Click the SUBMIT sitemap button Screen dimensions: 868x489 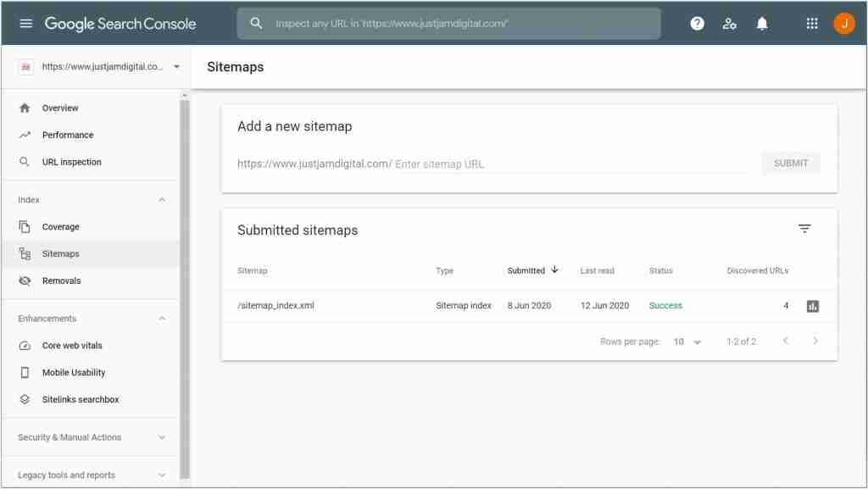[x=791, y=164]
